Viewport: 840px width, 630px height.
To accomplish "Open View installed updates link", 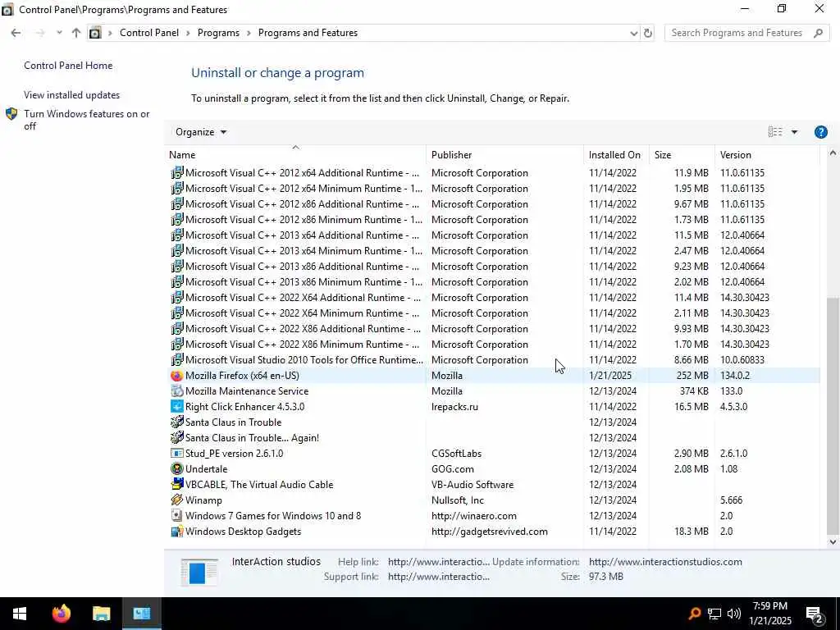I will [72, 95].
